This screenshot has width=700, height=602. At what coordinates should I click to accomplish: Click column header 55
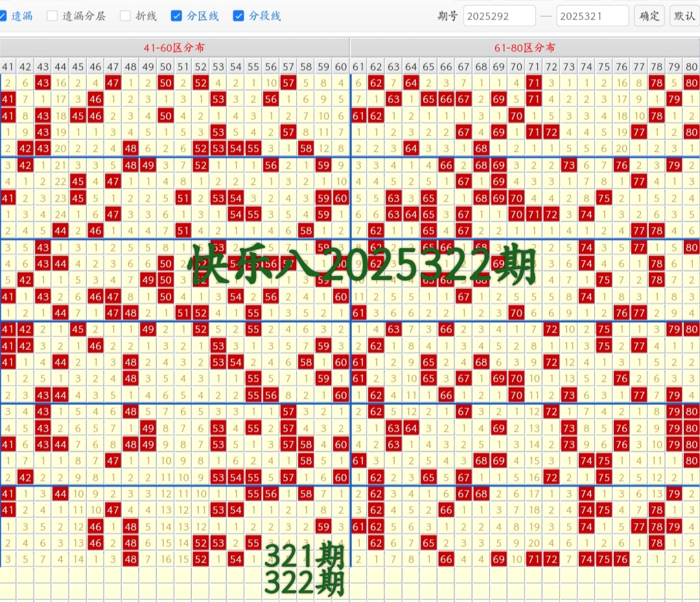click(x=253, y=67)
